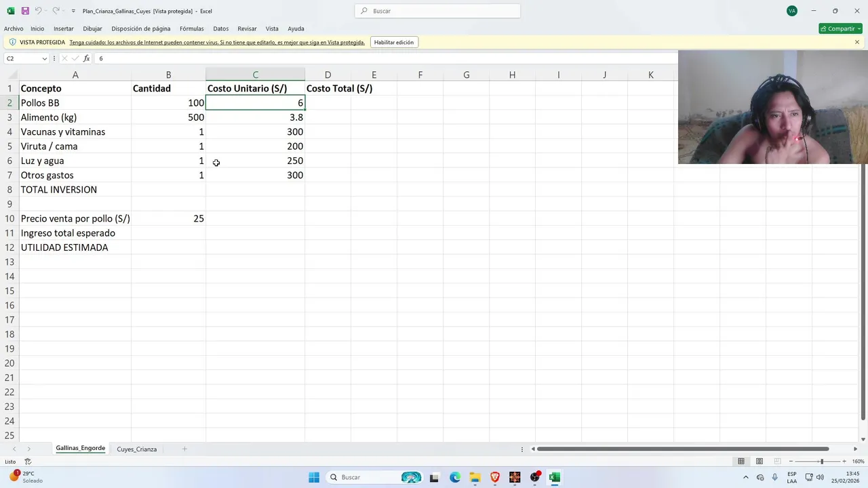
Task: Dismiss the Vista protegida message bar
Action: (x=857, y=42)
